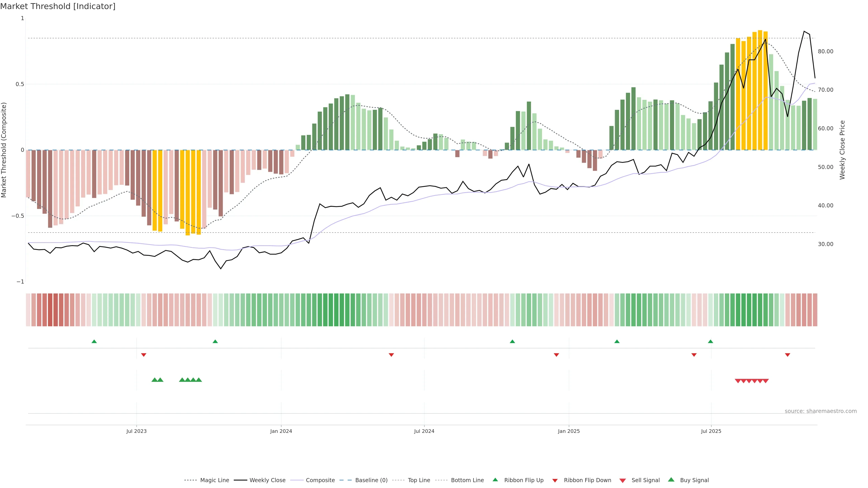Toggle the Weekly Close legend item

point(267,480)
